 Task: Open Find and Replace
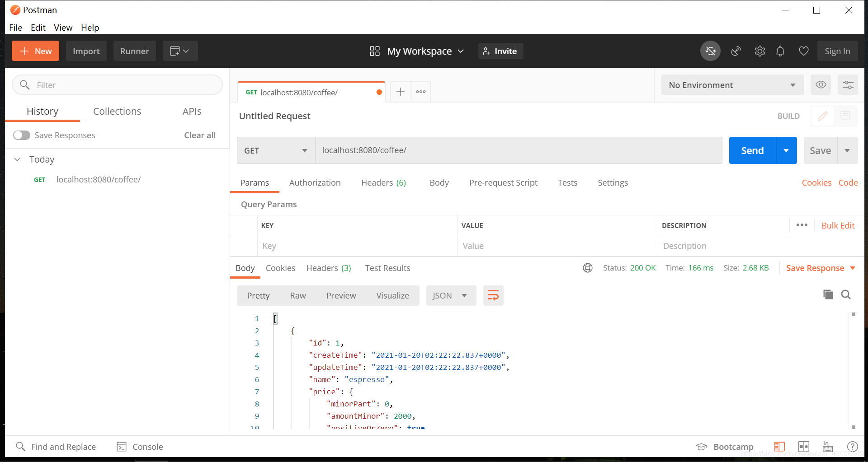click(56, 447)
